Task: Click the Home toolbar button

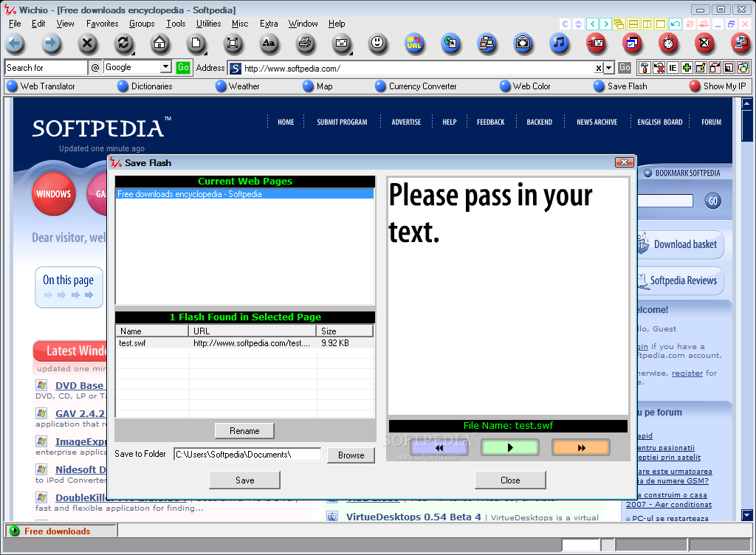Action: [159, 44]
